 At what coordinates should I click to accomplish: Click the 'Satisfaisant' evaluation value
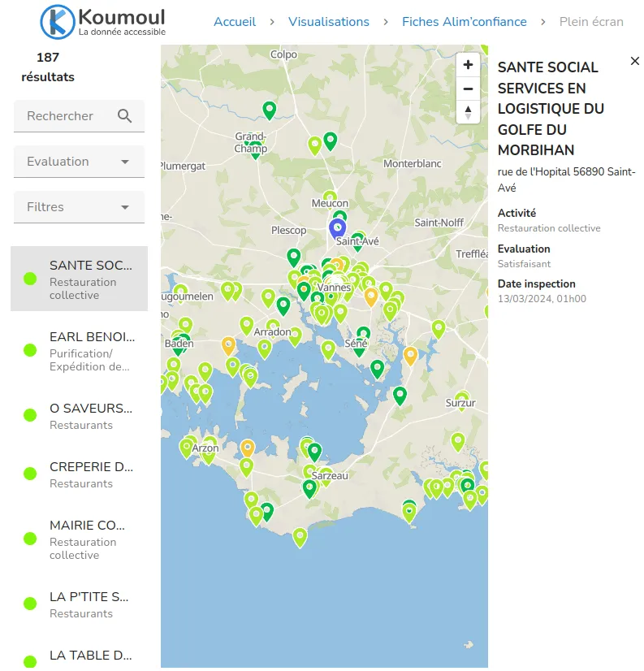524,263
